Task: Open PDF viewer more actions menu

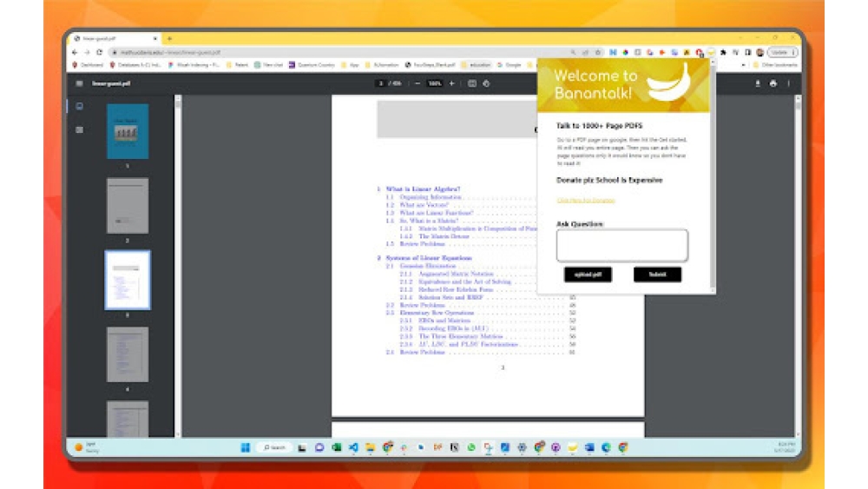Action: click(788, 83)
